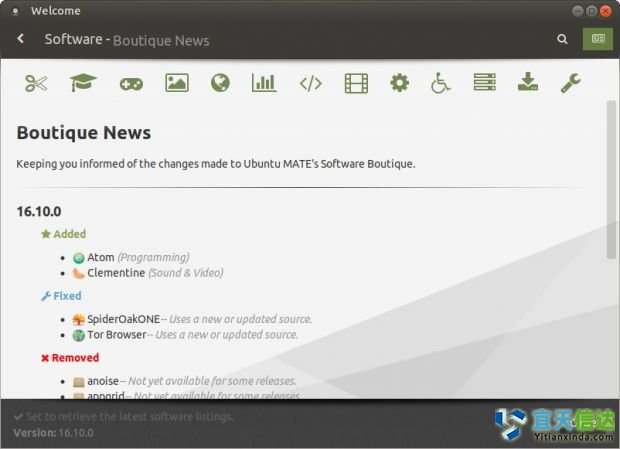Click the back arrow in header
Screen dimensions: 620x449
coord(21,39)
